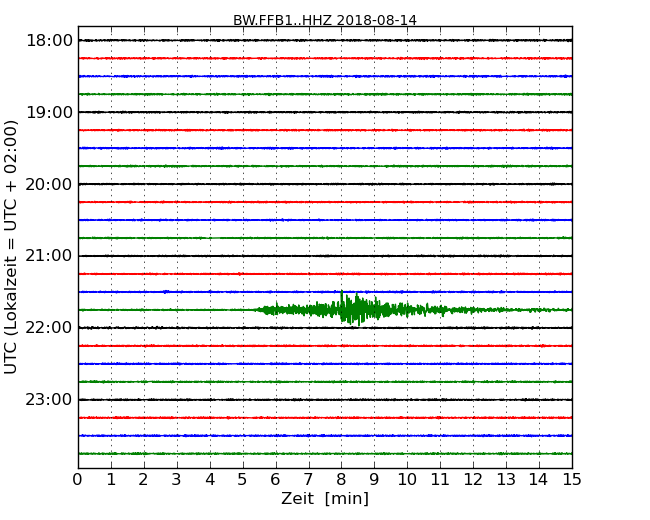Click the 8 minute tick label

coord(341,479)
